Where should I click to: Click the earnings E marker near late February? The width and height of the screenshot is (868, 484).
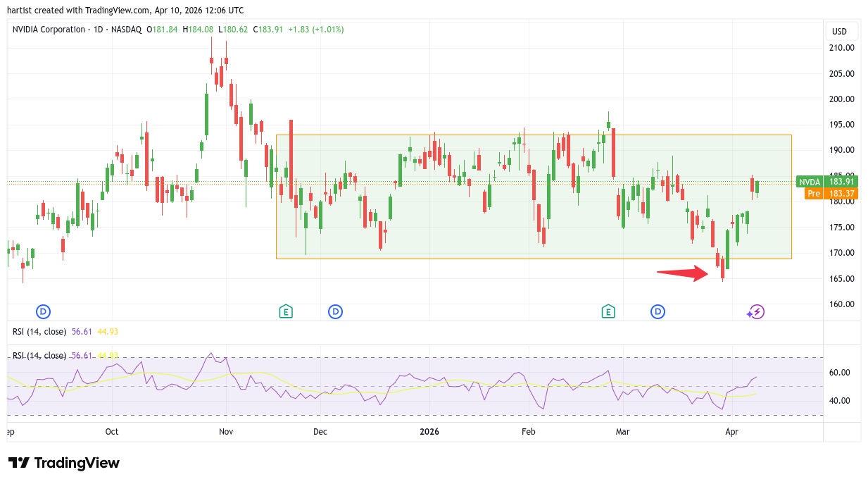click(608, 311)
